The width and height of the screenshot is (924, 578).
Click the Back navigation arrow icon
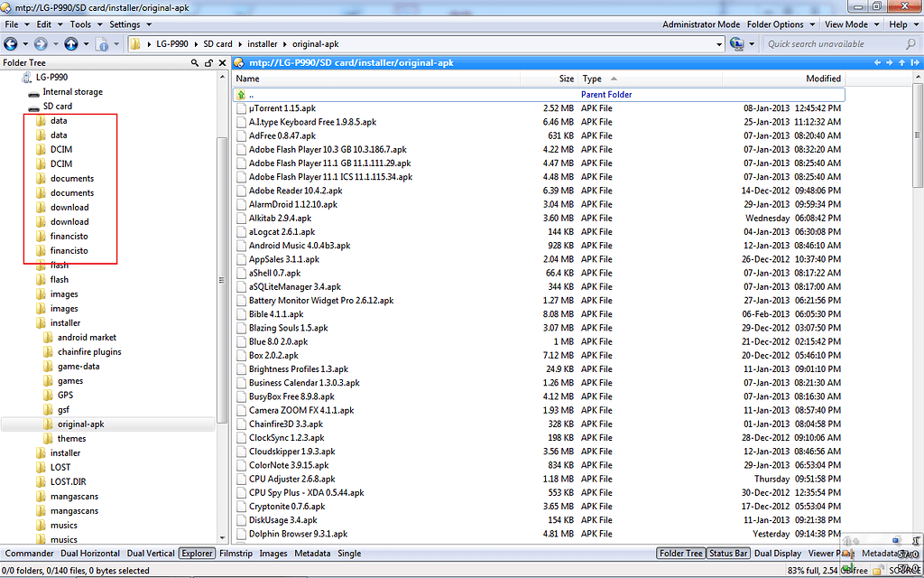(x=10, y=44)
